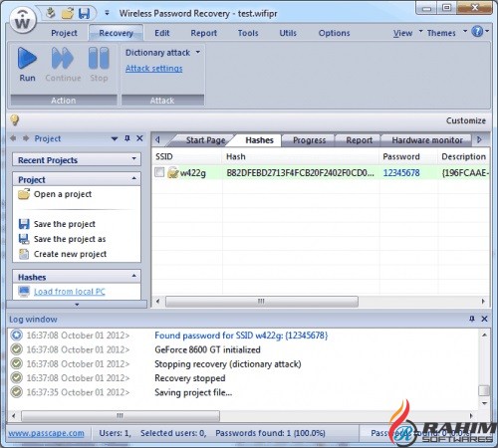The image size is (498, 448).
Task: Go back using Project panel left arrow
Action: [13, 138]
